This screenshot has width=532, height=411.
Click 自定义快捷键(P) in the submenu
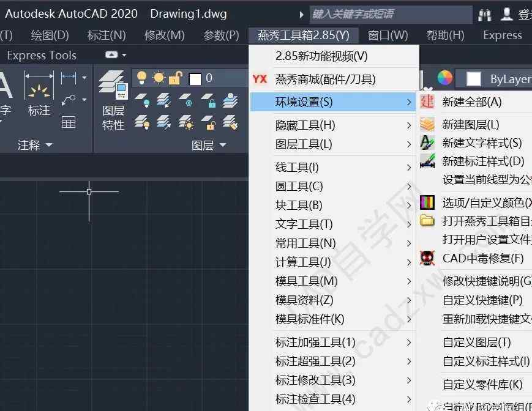[x=482, y=300]
